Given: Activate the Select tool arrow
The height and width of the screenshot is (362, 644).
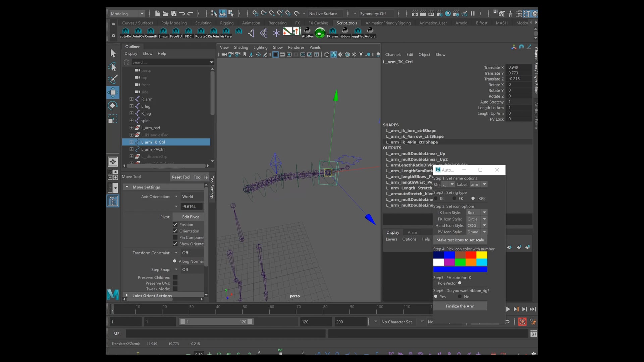Looking at the screenshot, I should pos(113,53).
